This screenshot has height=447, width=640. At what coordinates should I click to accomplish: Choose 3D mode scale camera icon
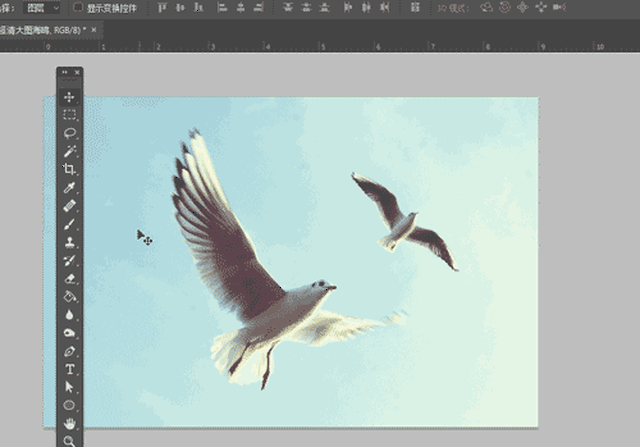point(559,7)
